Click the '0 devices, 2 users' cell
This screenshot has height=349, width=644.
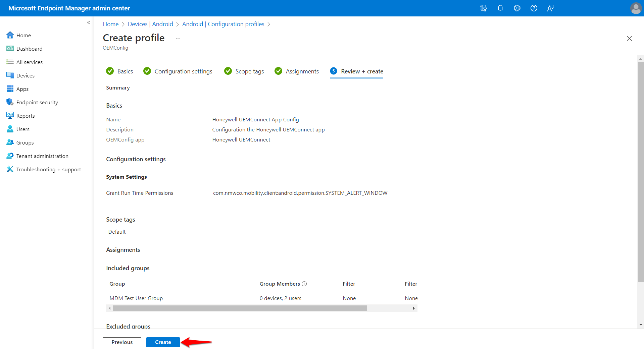pyautogui.click(x=280, y=298)
